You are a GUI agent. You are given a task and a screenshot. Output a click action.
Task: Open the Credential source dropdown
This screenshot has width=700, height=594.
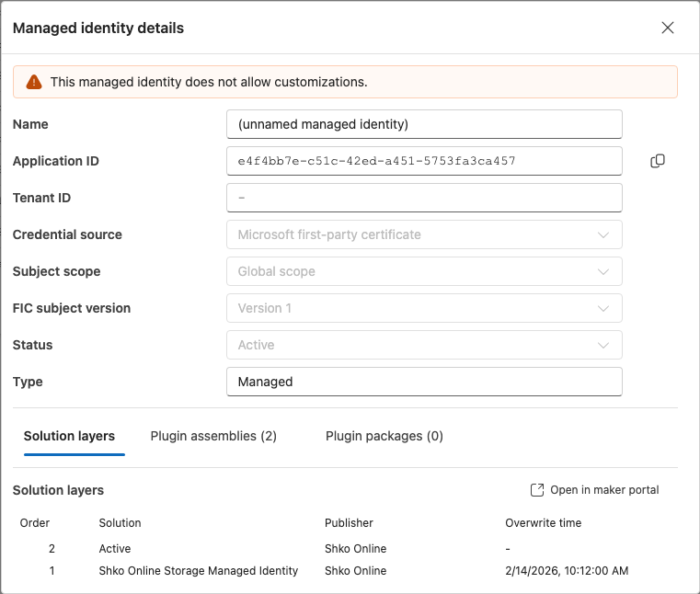point(424,234)
